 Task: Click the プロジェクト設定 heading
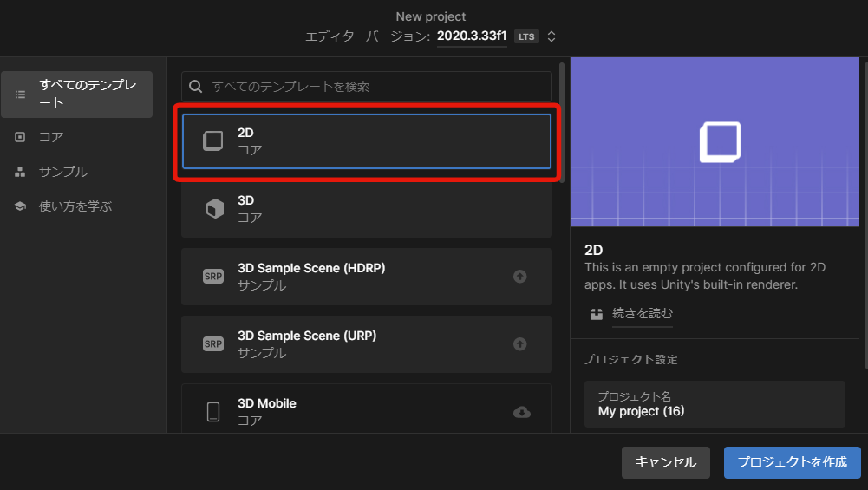630,359
